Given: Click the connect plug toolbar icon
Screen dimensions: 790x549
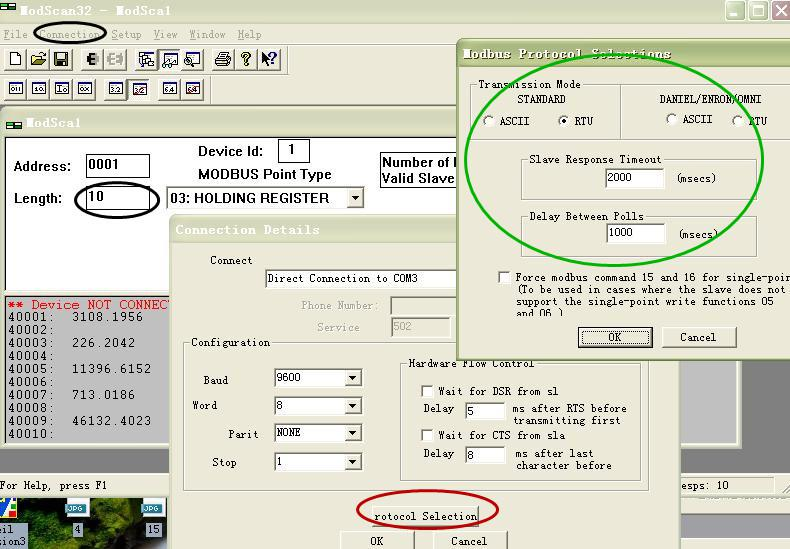Looking at the screenshot, I should point(92,60).
